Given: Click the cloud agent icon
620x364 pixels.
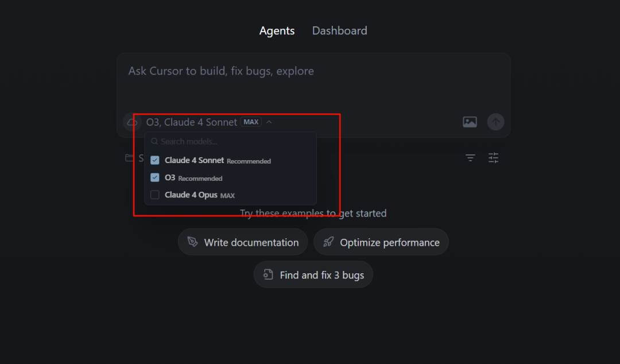Looking at the screenshot, I should coord(132,122).
